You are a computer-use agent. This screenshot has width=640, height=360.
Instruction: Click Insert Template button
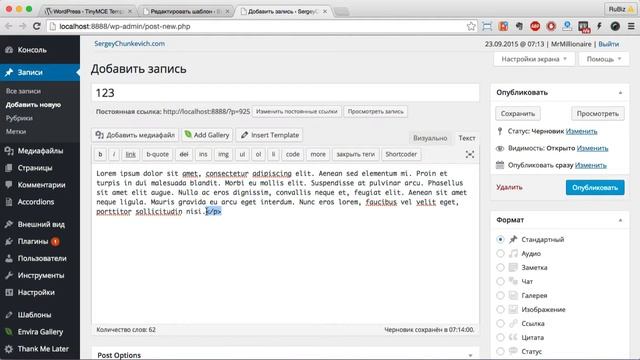(x=269, y=135)
